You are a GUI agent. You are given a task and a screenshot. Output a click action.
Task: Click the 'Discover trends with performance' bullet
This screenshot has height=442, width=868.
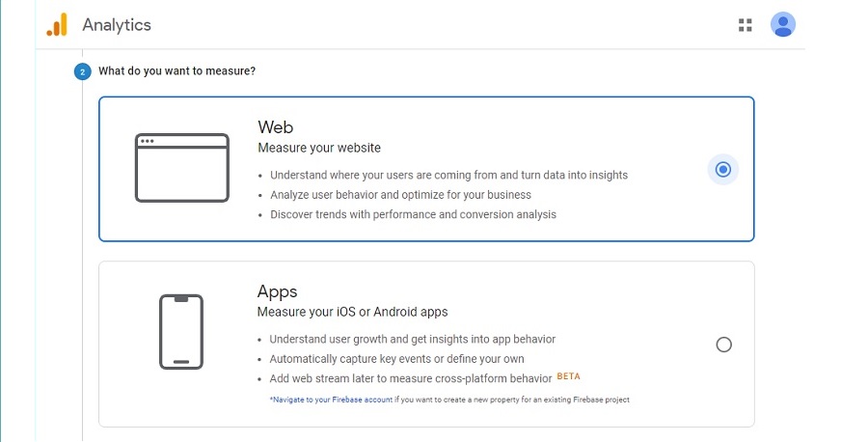coord(413,214)
